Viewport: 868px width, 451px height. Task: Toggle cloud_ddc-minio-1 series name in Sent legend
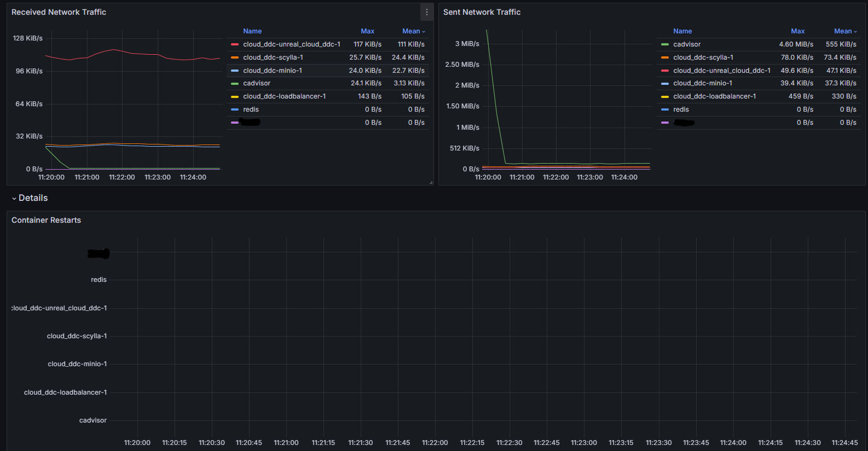pyautogui.click(x=703, y=83)
